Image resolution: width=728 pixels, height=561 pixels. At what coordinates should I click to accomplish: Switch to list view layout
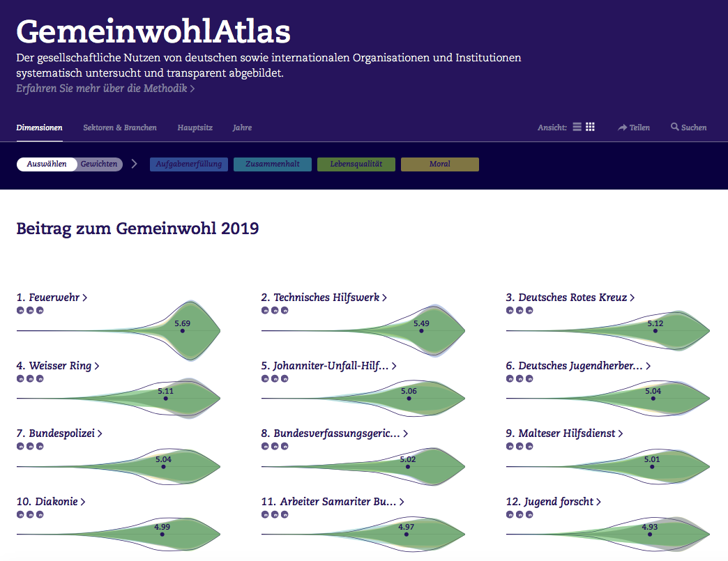(x=577, y=127)
